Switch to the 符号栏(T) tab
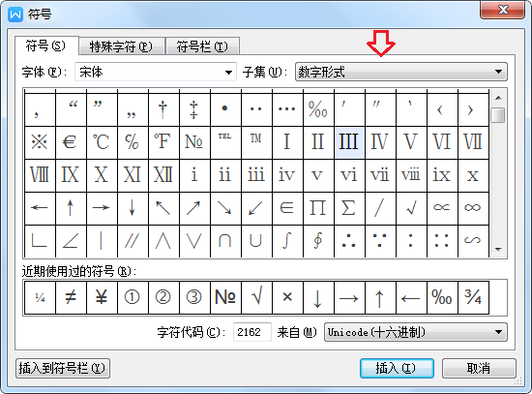Image resolution: width=532 pixels, height=394 pixels. pyautogui.click(x=202, y=46)
